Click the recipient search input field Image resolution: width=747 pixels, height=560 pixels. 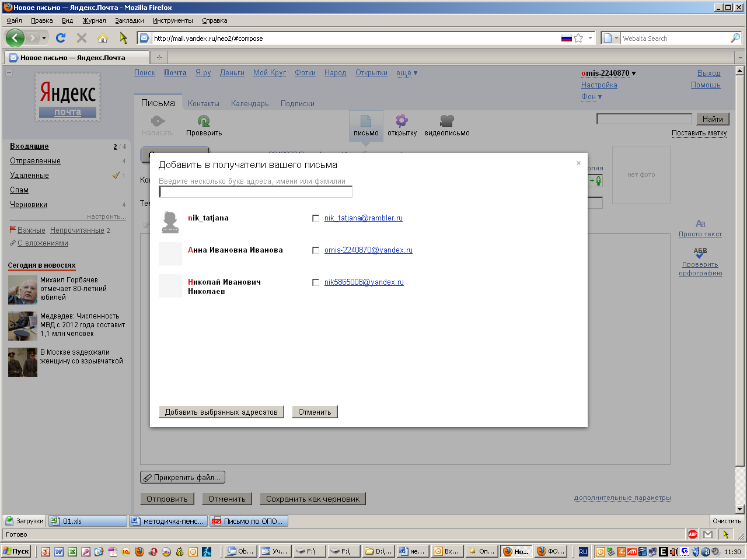coord(256,192)
